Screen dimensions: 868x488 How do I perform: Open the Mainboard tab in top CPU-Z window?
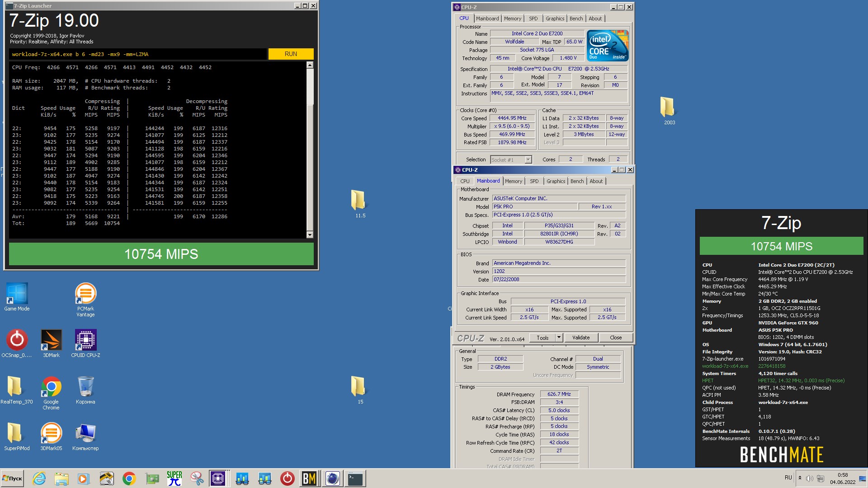click(487, 19)
